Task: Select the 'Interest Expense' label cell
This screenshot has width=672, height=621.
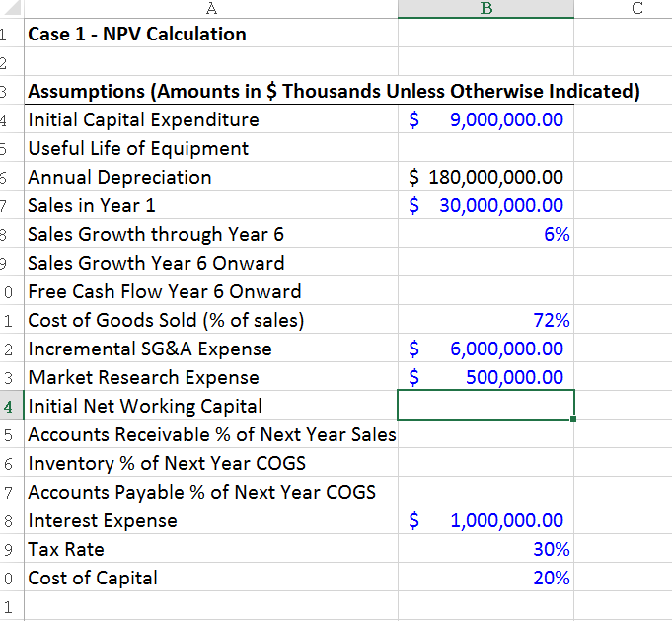Action: click(x=211, y=520)
